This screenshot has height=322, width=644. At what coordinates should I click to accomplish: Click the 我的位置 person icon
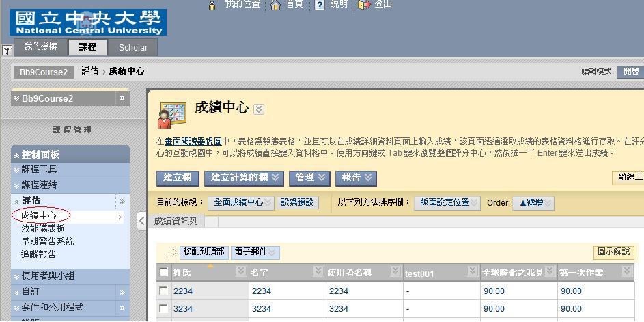(x=212, y=5)
